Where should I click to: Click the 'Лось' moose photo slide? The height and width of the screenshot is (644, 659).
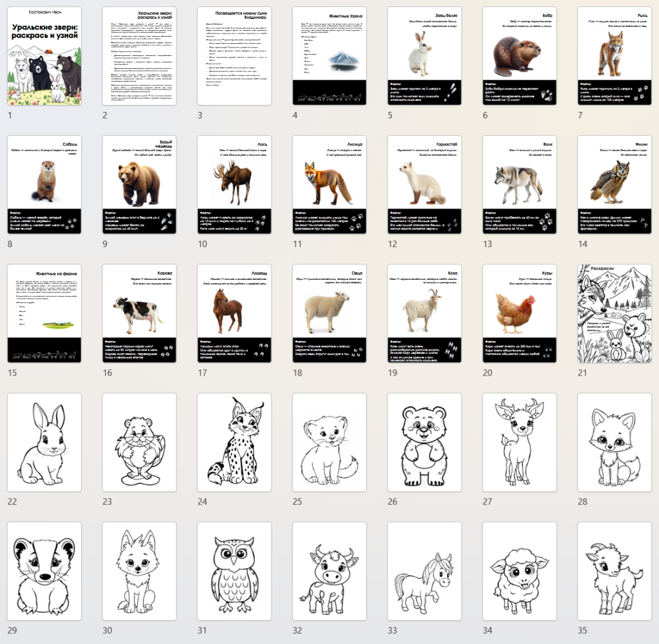pyautogui.click(x=234, y=185)
